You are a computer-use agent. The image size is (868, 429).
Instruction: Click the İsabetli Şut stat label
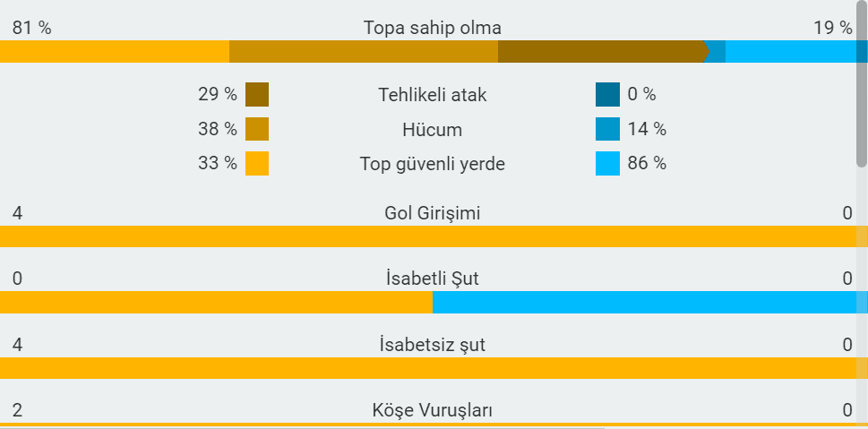[x=433, y=279]
